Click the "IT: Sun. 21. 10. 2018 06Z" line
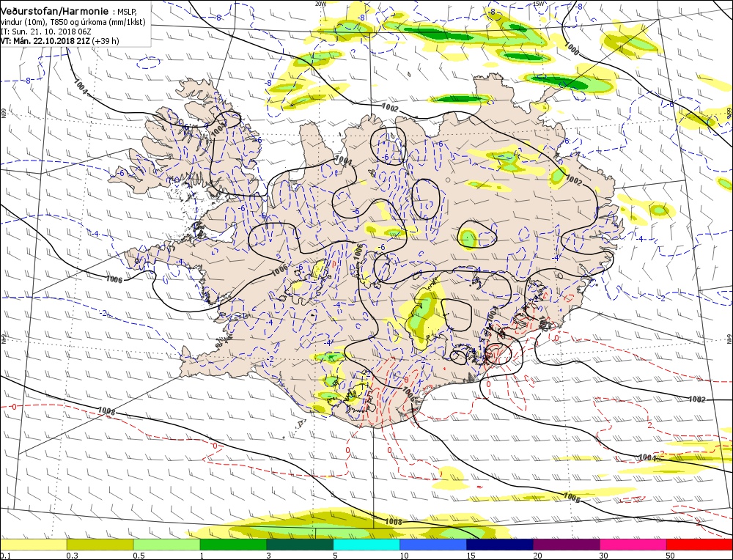Screen dimensions: 733x560 pyautogui.click(x=45, y=32)
